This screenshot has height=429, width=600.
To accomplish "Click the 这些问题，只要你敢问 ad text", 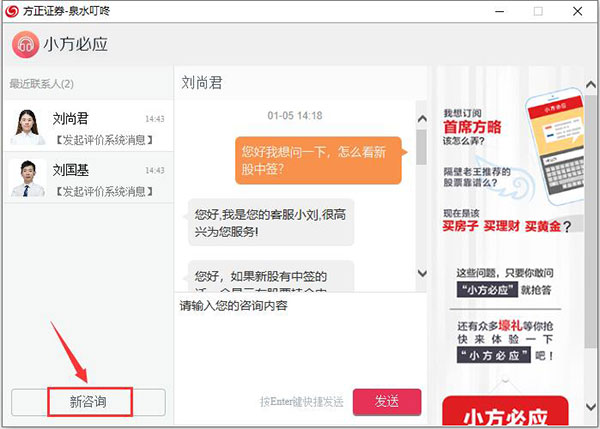I will (505, 273).
